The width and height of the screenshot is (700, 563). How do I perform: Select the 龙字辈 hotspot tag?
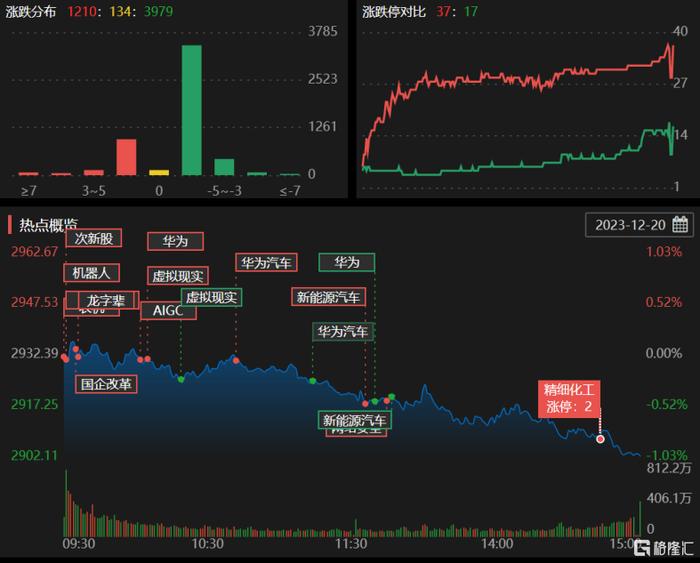(106, 300)
